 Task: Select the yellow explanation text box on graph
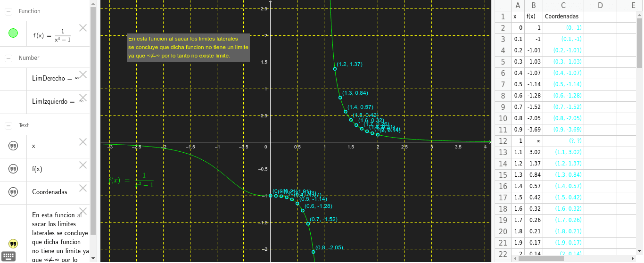click(188, 47)
